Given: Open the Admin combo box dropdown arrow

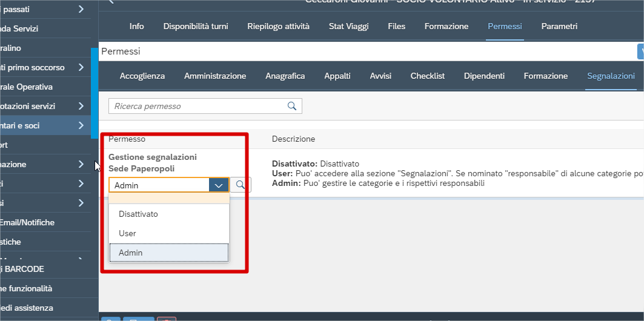Looking at the screenshot, I should click(219, 185).
